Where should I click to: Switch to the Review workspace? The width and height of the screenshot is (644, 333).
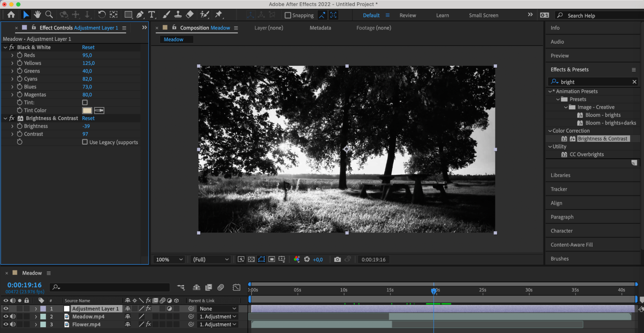pyautogui.click(x=408, y=15)
